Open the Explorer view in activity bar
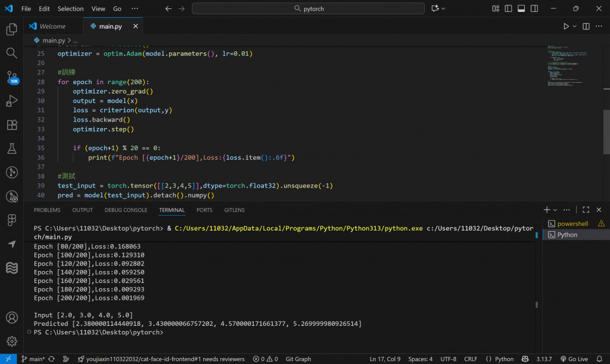The width and height of the screenshot is (610, 364). point(11,29)
